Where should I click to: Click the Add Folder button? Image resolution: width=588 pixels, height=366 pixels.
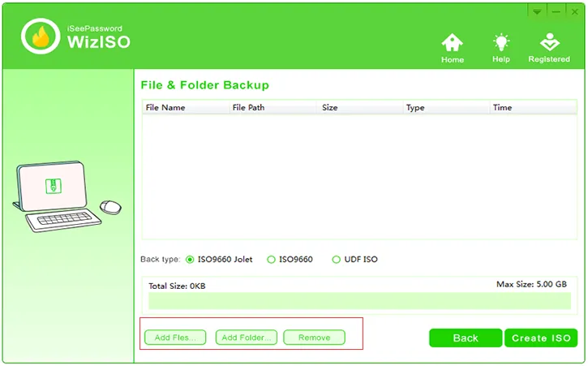click(x=247, y=338)
